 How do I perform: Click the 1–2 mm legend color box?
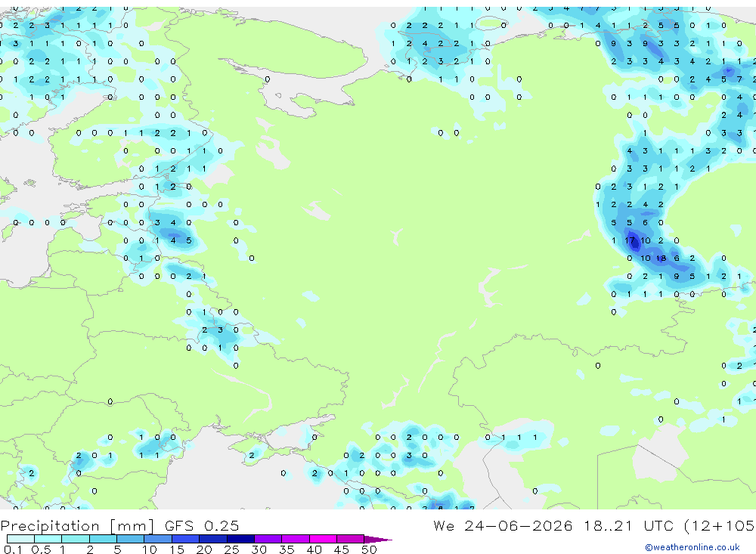coord(76,539)
